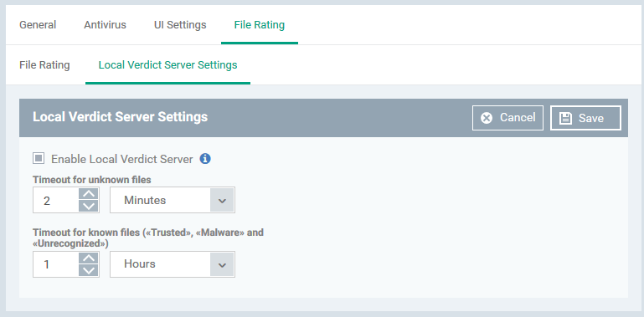Click the Timeout for known files label
The image size is (644, 317).
tap(148, 238)
